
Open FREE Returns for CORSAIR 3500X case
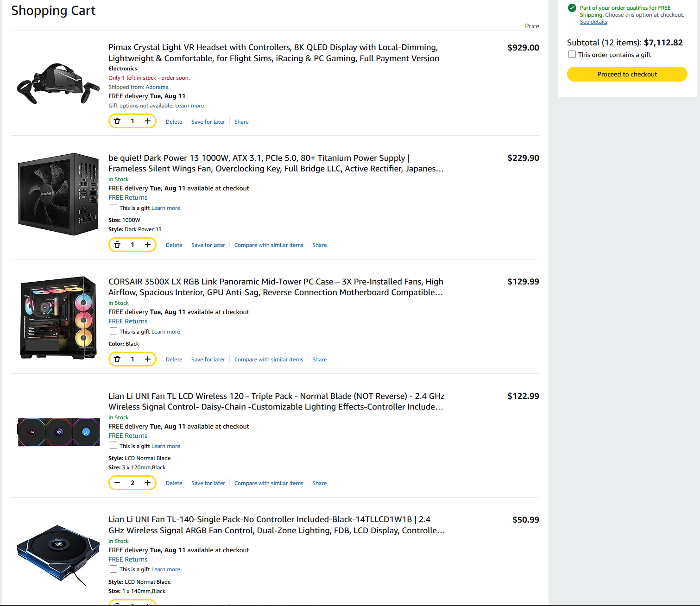point(128,321)
